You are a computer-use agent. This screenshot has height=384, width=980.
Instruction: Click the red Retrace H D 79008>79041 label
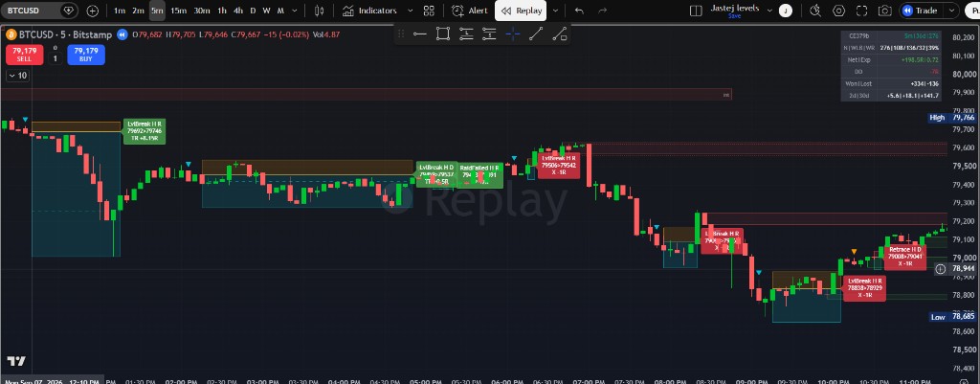pyautogui.click(x=905, y=256)
